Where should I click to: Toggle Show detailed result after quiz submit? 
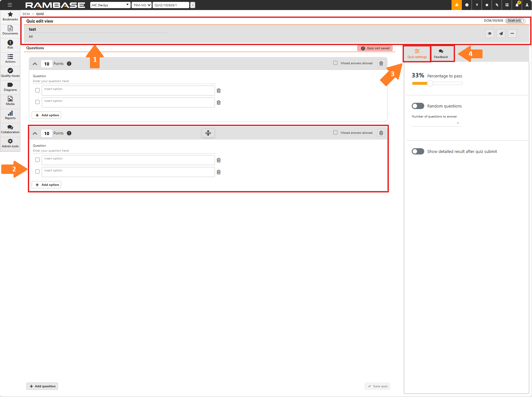(418, 151)
